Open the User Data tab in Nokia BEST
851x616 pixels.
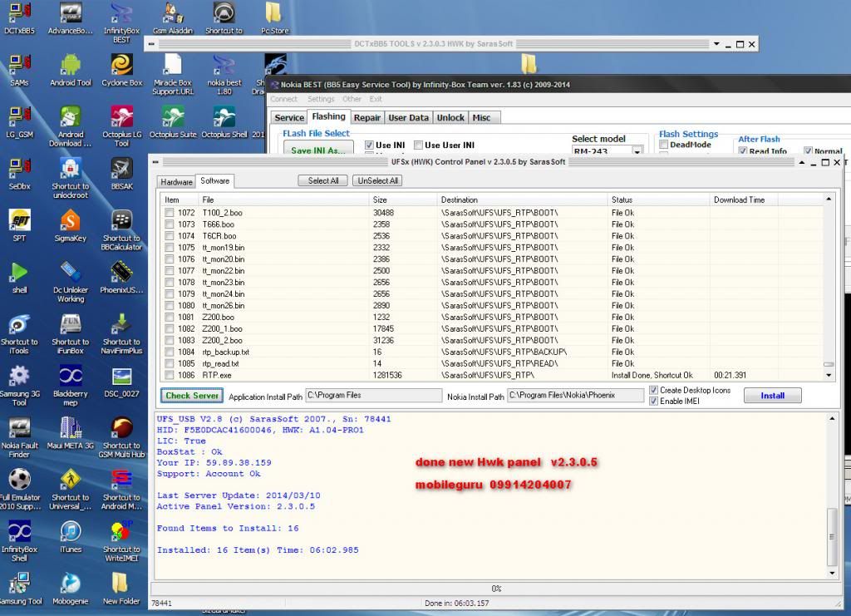click(409, 118)
